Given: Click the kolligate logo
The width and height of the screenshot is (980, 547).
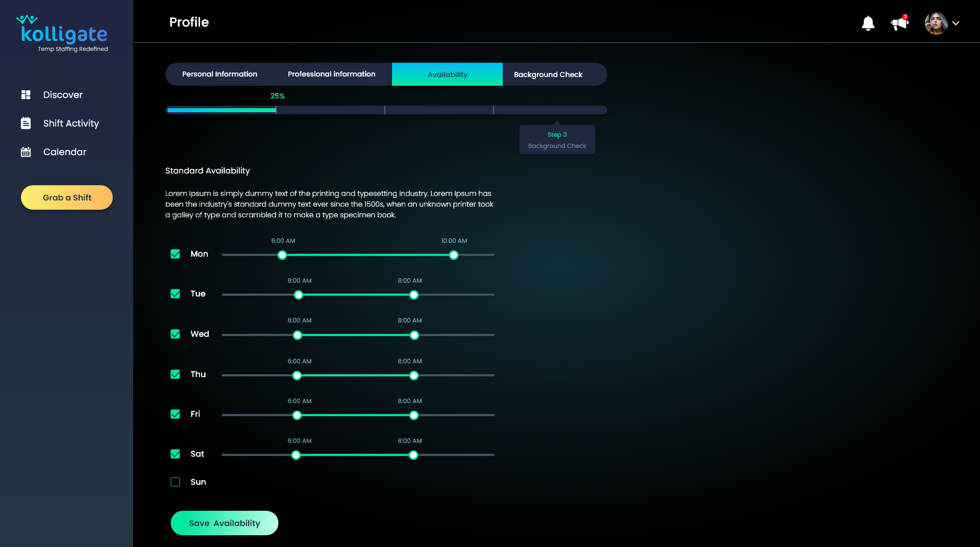Looking at the screenshot, I should pyautogui.click(x=62, y=32).
